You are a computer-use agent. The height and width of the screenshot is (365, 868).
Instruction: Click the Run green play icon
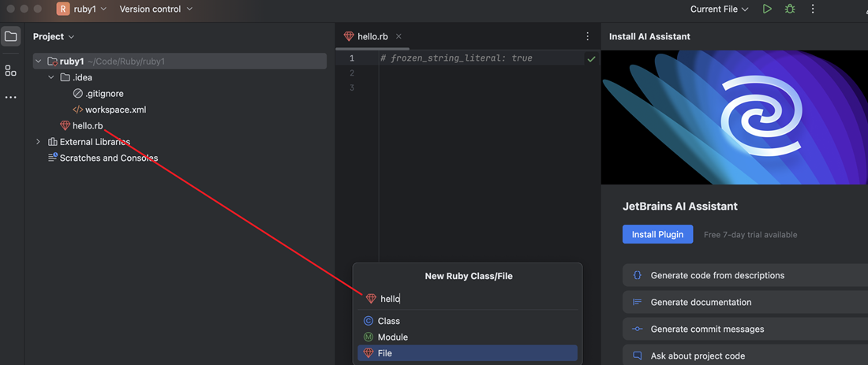point(767,9)
